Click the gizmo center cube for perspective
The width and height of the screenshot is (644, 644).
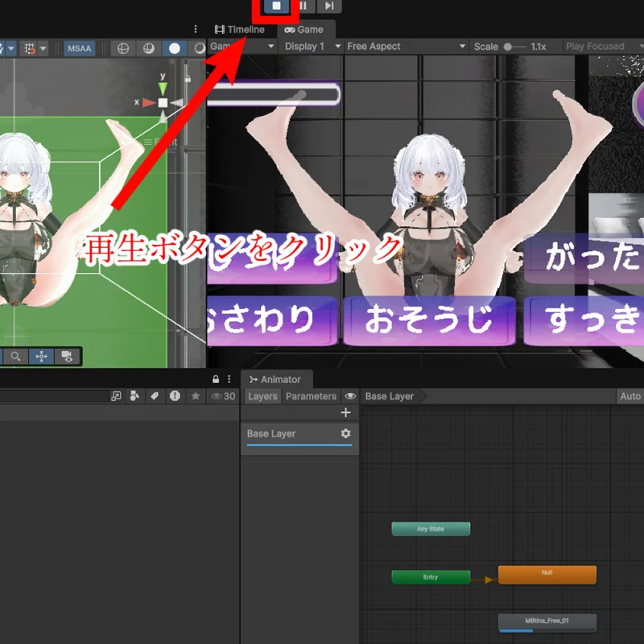[163, 103]
